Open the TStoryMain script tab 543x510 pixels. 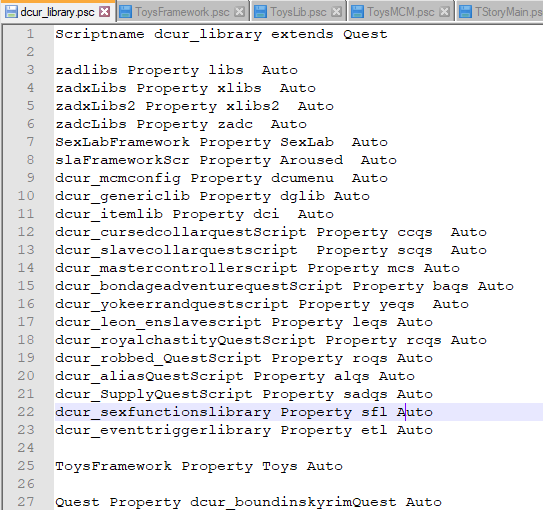(x=508, y=12)
